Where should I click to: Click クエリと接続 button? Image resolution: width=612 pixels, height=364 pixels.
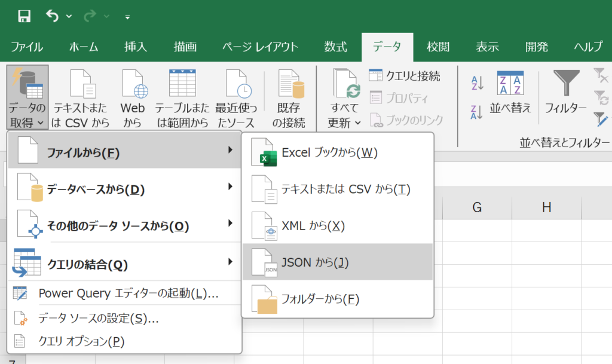(x=405, y=76)
